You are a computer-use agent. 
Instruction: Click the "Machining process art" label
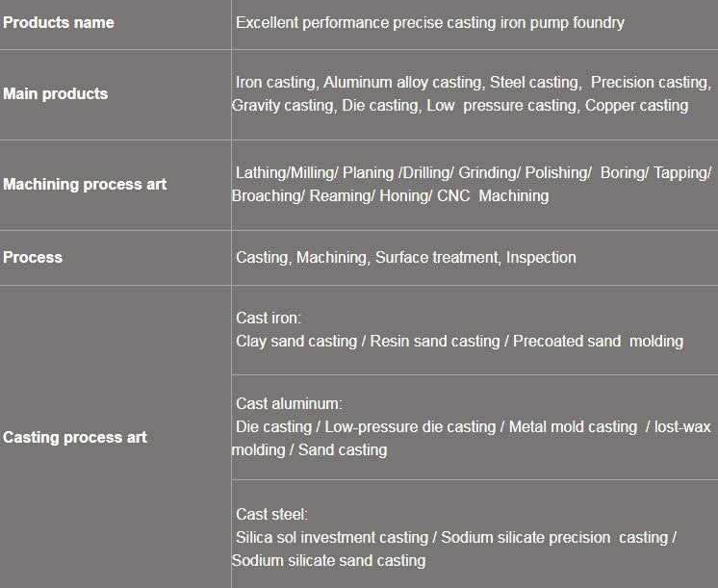[x=85, y=184]
